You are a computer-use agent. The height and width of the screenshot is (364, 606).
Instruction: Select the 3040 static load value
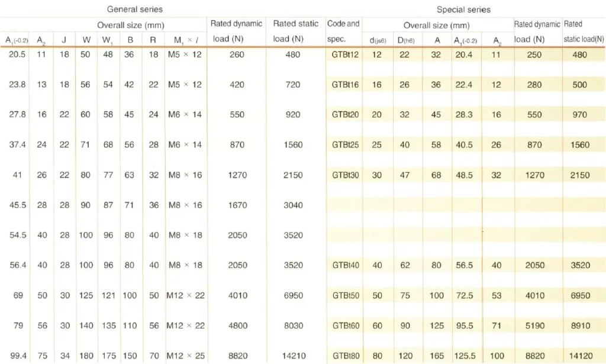[x=292, y=205]
